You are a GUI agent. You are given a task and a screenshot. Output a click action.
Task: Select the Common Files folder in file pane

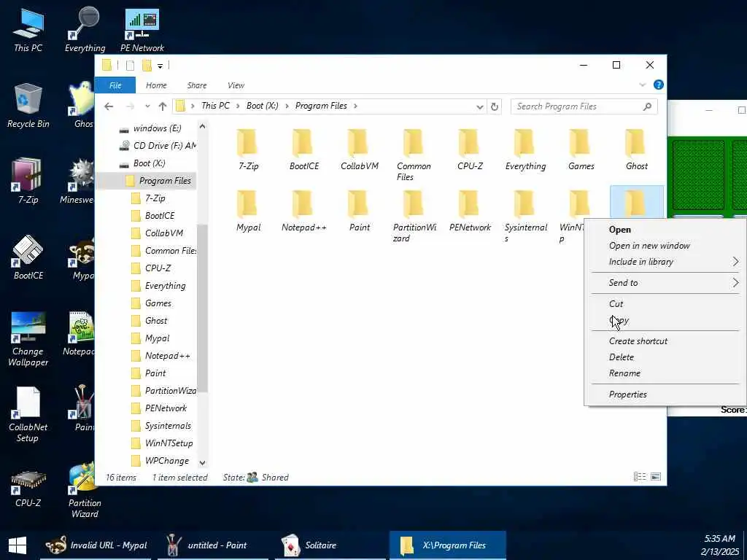413,155
